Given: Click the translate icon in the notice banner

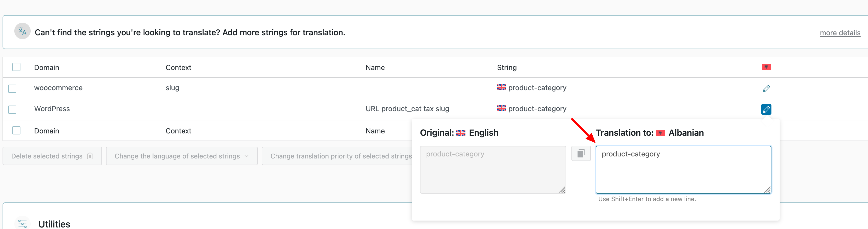Looking at the screenshot, I should (x=22, y=31).
